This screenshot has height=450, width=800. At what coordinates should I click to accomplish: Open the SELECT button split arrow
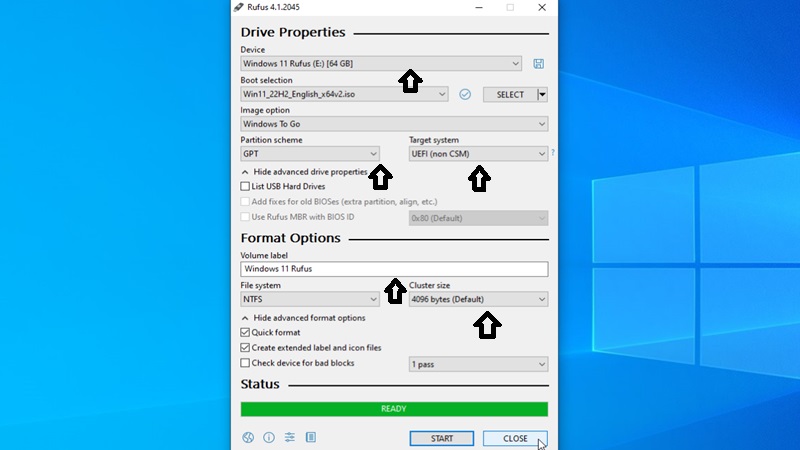[543, 94]
